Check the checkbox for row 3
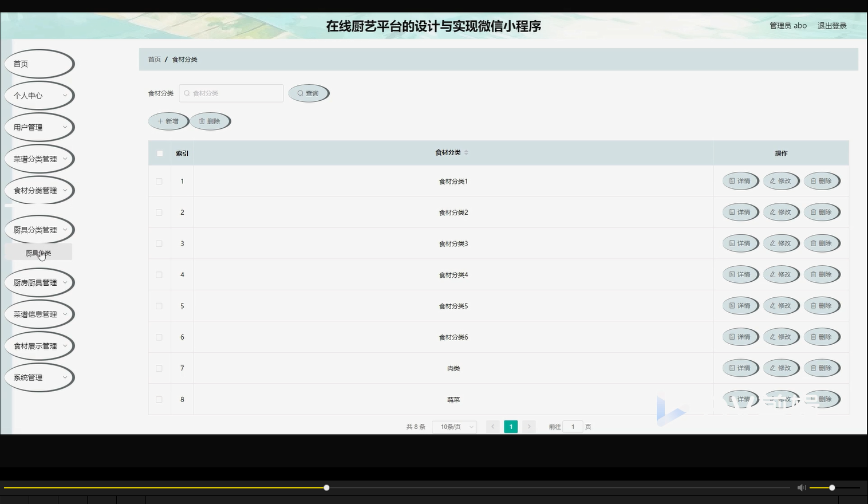 [x=159, y=244]
